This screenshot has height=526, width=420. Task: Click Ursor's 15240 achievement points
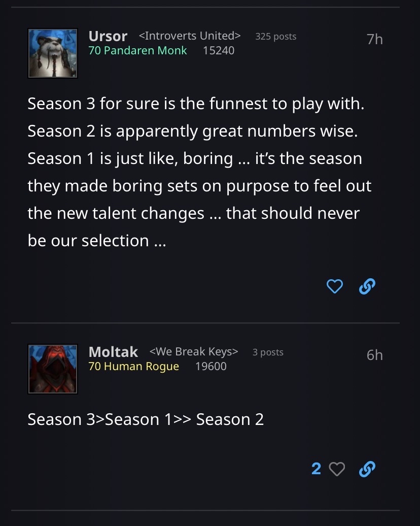pyautogui.click(x=219, y=50)
